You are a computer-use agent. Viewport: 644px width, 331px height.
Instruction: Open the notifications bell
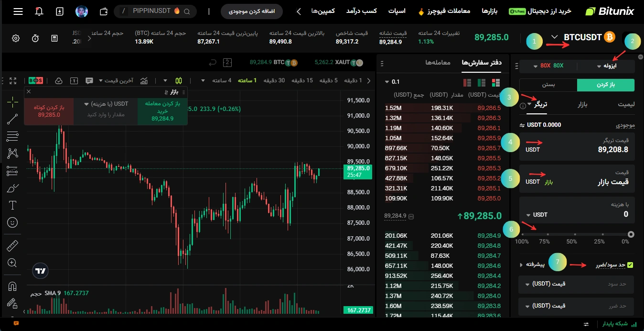click(x=39, y=11)
